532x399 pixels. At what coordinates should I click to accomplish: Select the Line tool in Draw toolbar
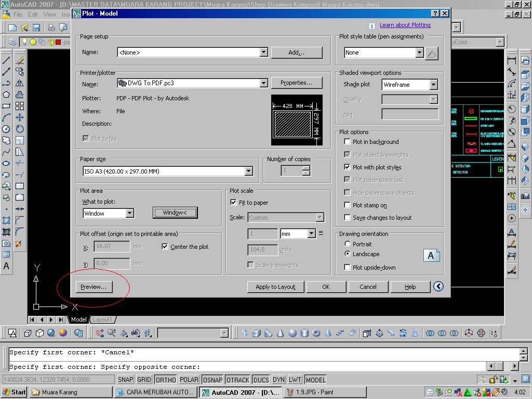(6, 60)
